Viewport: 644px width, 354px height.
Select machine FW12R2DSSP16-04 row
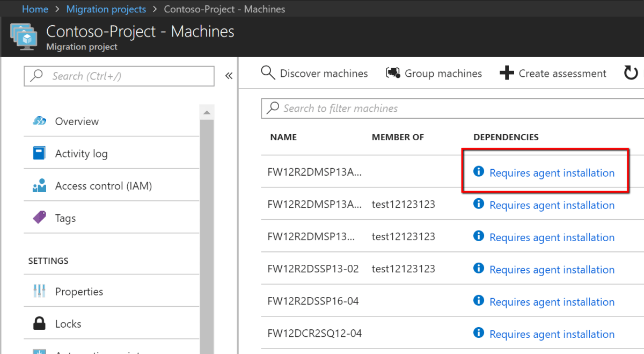(x=313, y=301)
